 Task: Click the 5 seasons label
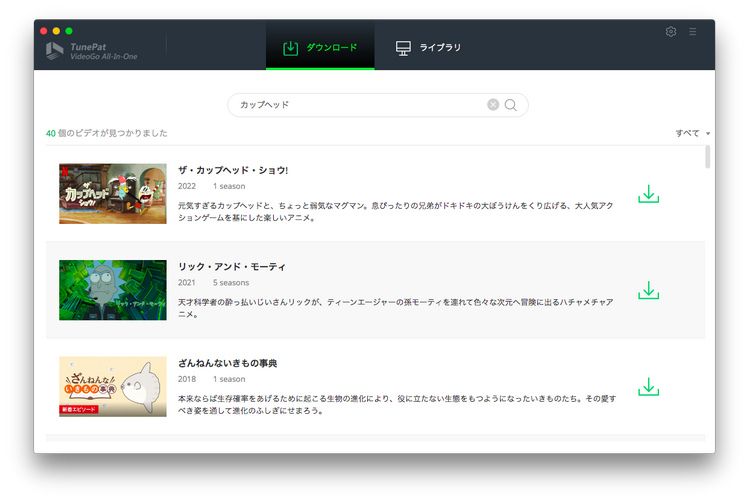(x=231, y=283)
